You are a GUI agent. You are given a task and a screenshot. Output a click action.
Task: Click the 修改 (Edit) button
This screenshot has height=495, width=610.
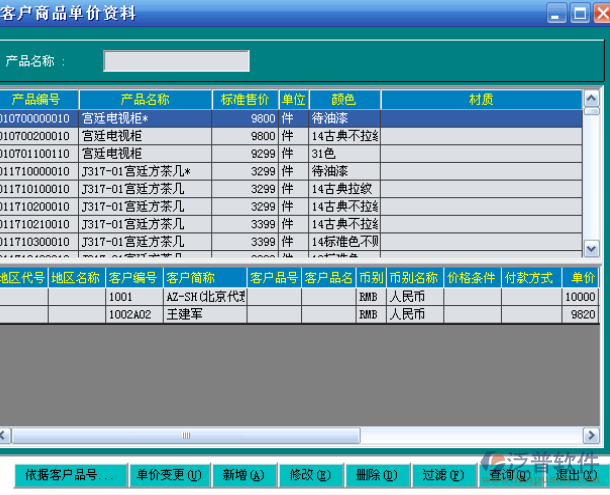pos(308,475)
